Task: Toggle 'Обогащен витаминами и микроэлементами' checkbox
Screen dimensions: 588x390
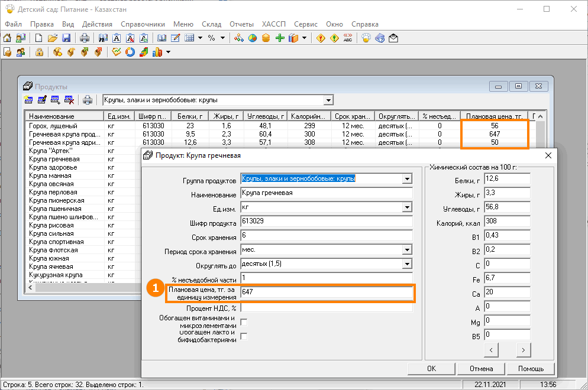Action: [x=244, y=322]
